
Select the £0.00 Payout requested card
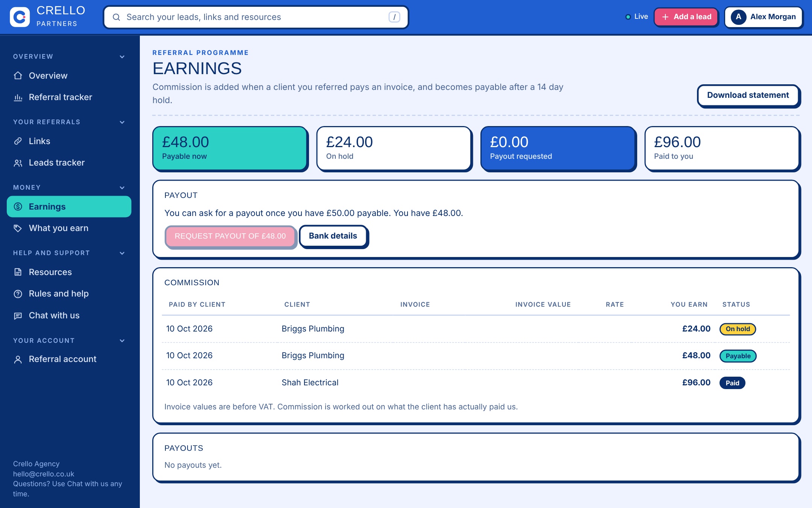click(x=558, y=148)
